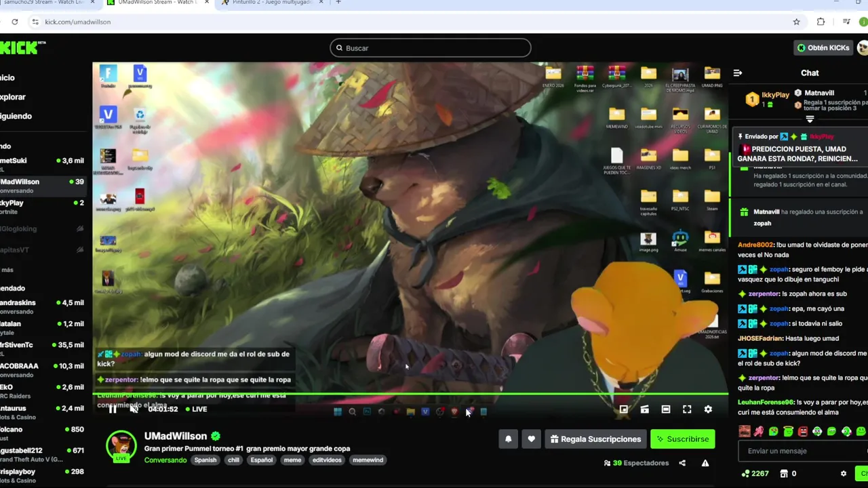Unmute the stream audio
The width and height of the screenshot is (868, 488).
pyautogui.click(x=134, y=409)
